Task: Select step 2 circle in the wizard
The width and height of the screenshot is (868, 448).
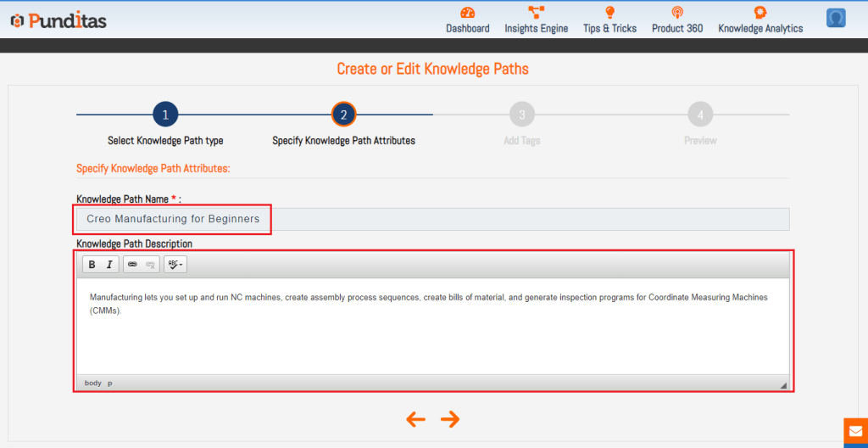Action: (x=343, y=115)
